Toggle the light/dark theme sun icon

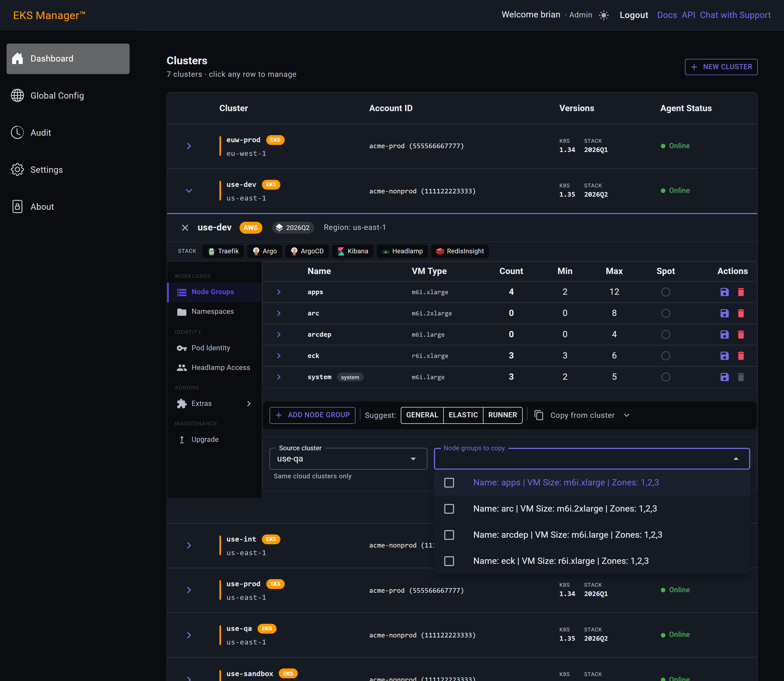tap(604, 15)
